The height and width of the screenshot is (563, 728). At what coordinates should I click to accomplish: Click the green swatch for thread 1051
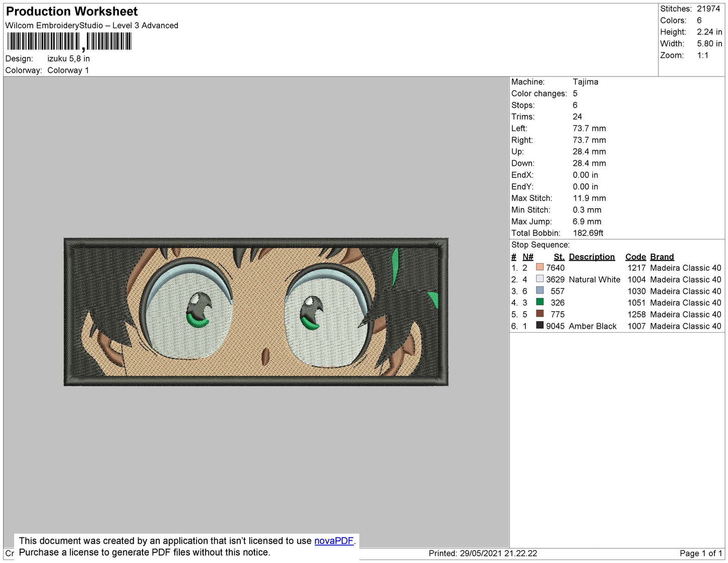click(540, 302)
